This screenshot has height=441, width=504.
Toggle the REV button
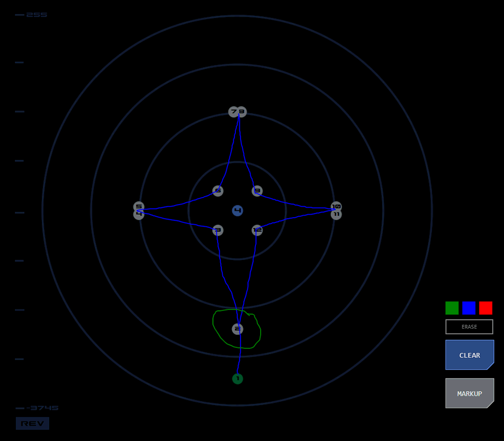[32, 423]
